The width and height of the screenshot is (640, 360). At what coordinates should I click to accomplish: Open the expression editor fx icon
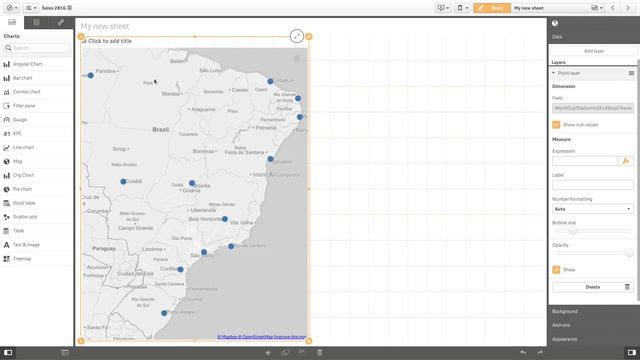626,161
